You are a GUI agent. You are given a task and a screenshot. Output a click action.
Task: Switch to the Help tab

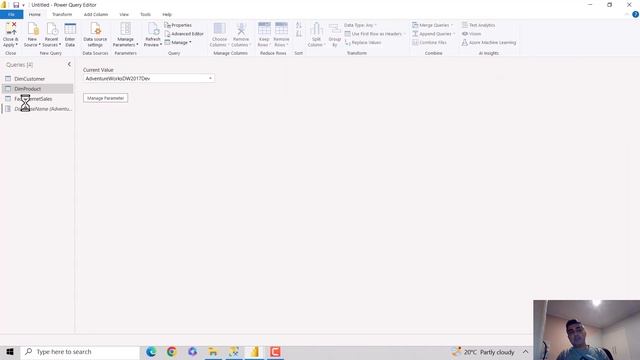point(167,15)
